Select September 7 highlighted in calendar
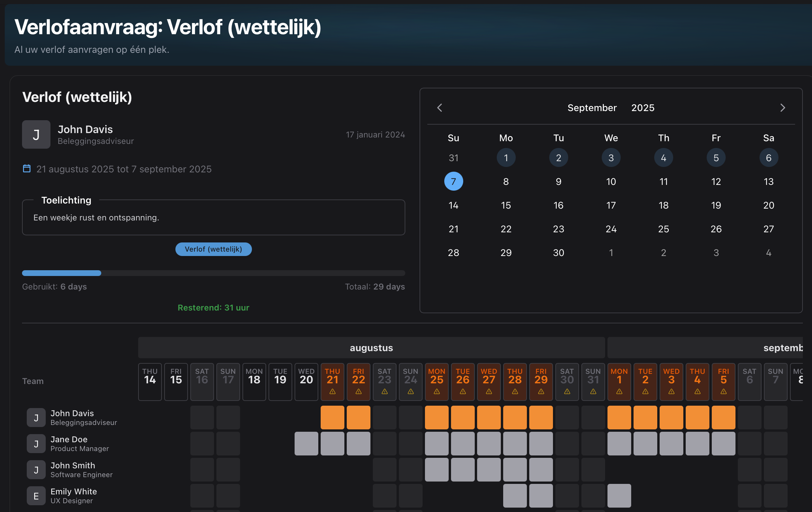The height and width of the screenshot is (512, 812). tap(453, 182)
